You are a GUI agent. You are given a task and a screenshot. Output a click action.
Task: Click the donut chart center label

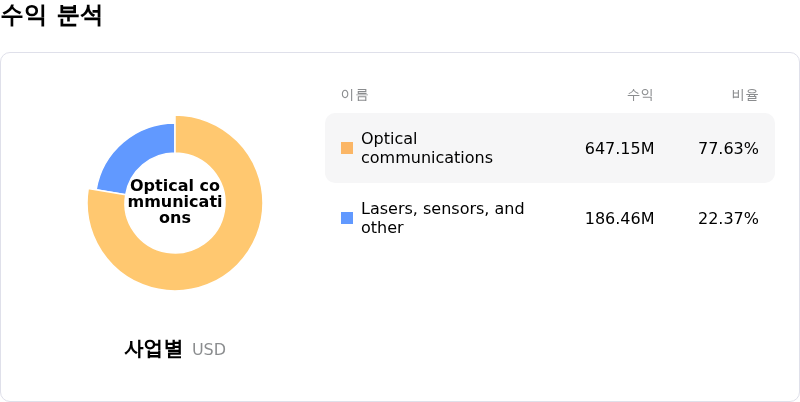(175, 202)
